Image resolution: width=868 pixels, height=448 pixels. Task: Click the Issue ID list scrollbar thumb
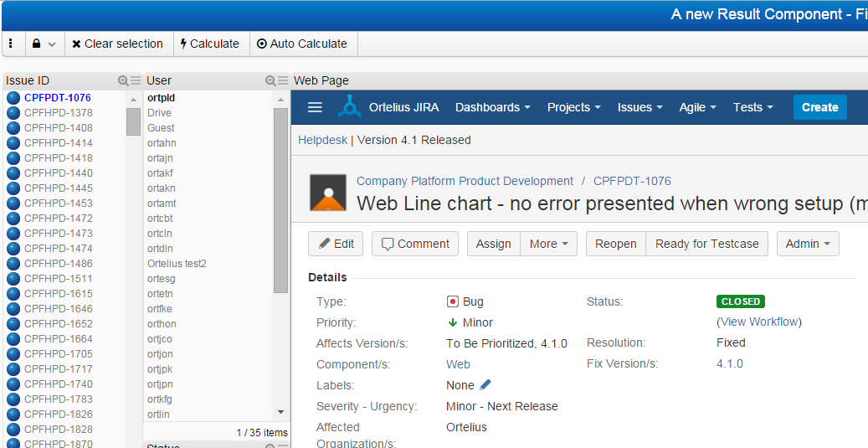pyautogui.click(x=133, y=121)
